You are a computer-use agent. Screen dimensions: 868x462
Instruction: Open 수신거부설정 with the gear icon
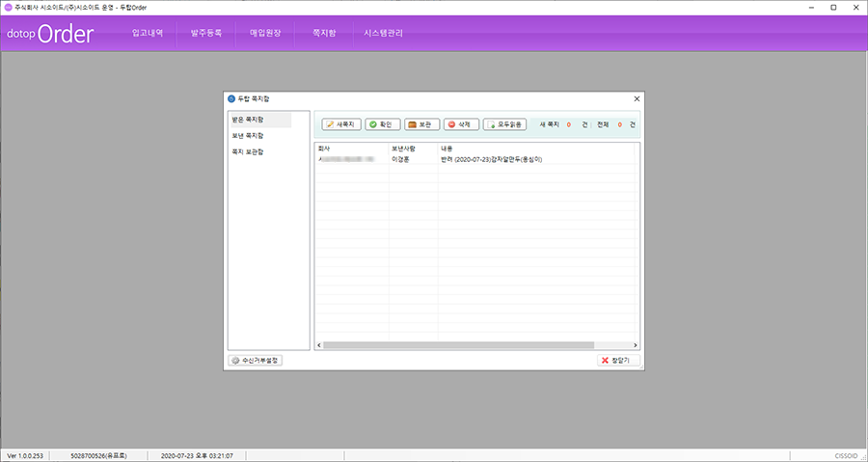[256, 360]
